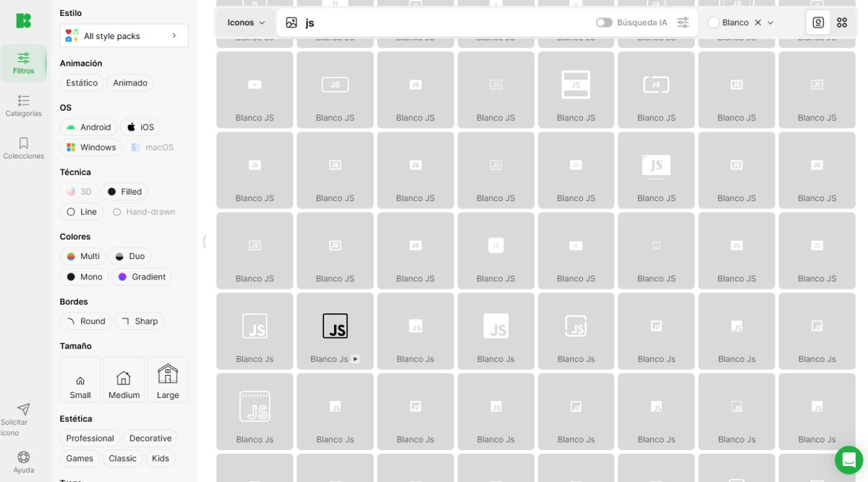The image size is (868, 482).
Task: Pick the Gradient color filter
Action: coord(142,277)
